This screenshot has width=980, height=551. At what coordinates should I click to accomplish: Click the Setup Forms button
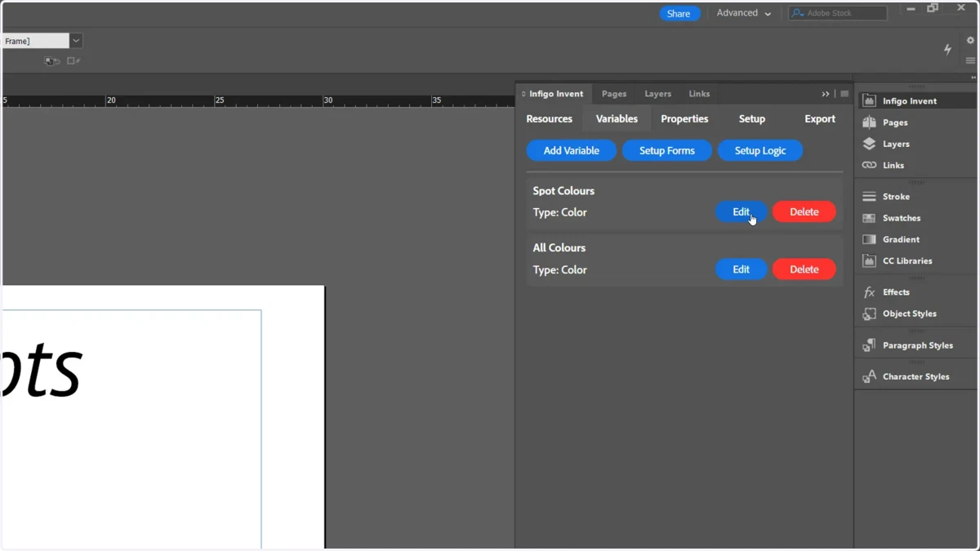(667, 150)
